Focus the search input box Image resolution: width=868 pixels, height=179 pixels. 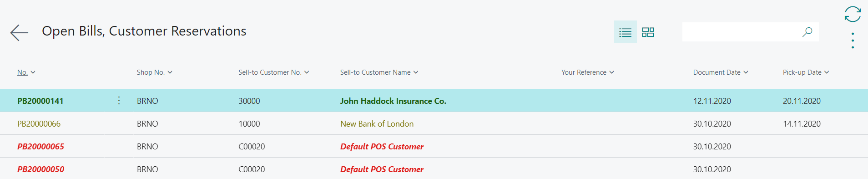742,32
